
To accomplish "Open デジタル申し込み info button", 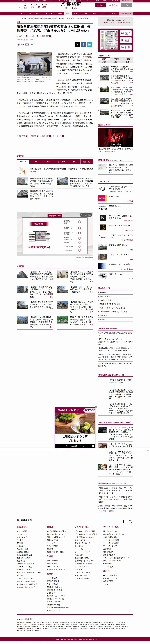I will (x=126, y=47).
